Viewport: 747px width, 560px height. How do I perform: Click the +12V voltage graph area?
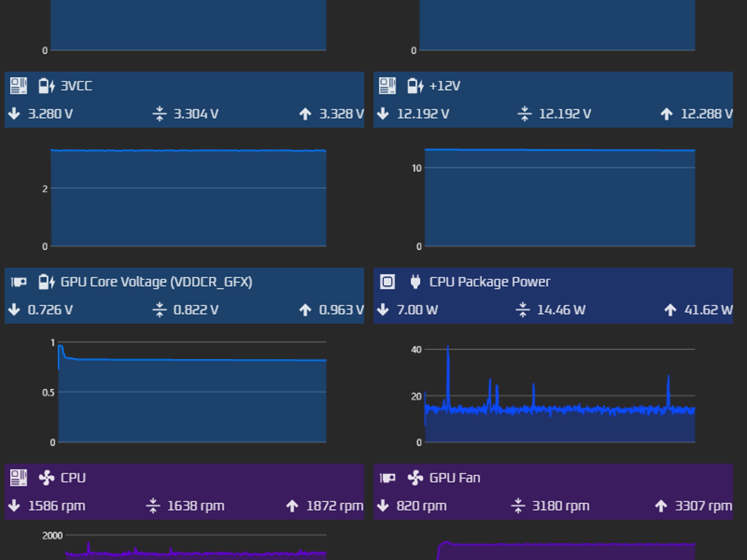coord(560,197)
